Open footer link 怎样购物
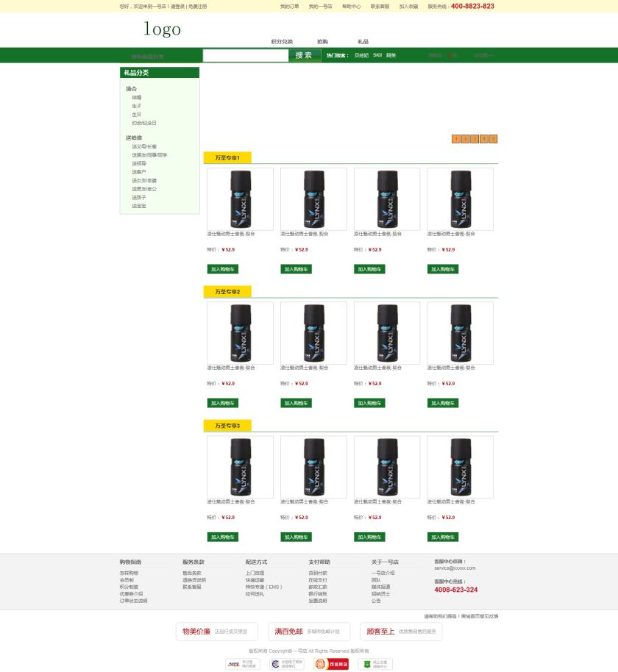Viewport: 618px width, 672px height. tap(129, 573)
